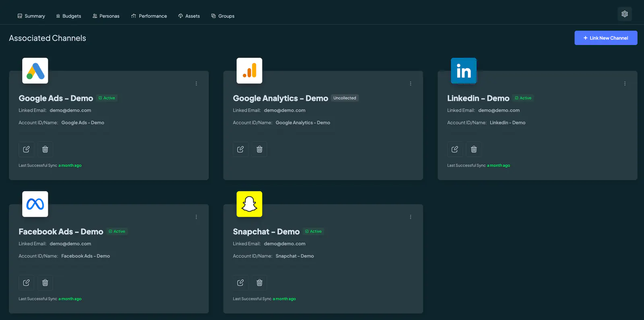The image size is (644, 320).
Task: Click the Active badge on Linkedin - Demo
Action: [523, 98]
